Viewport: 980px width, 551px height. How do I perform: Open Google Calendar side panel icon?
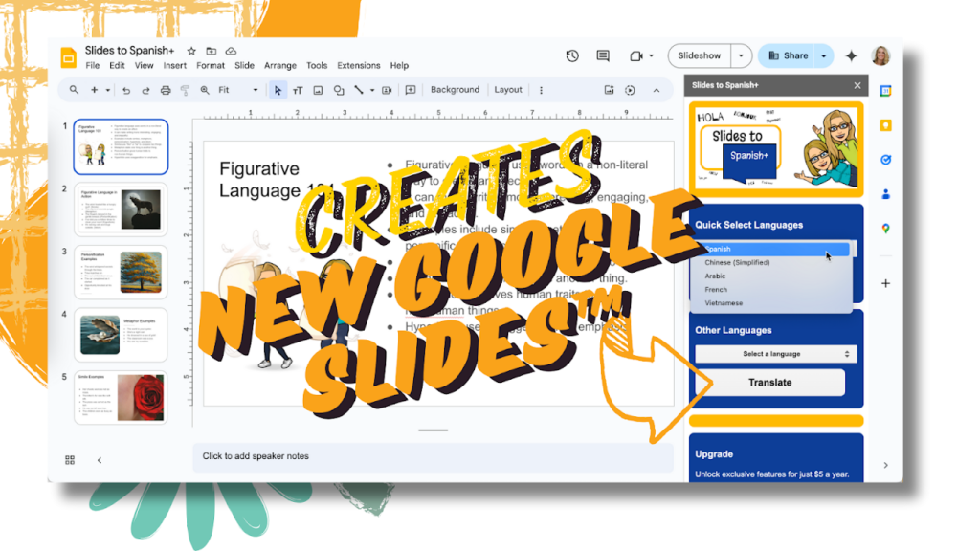coord(885,91)
